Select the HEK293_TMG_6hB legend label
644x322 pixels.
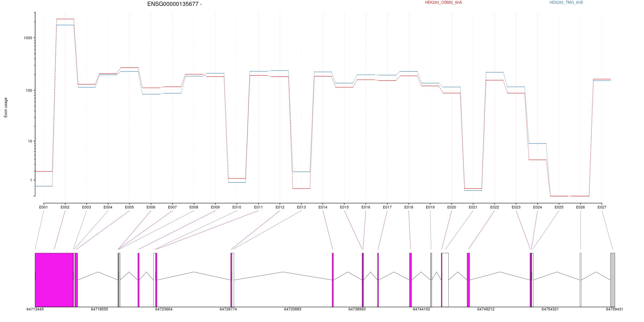tap(566, 2)
